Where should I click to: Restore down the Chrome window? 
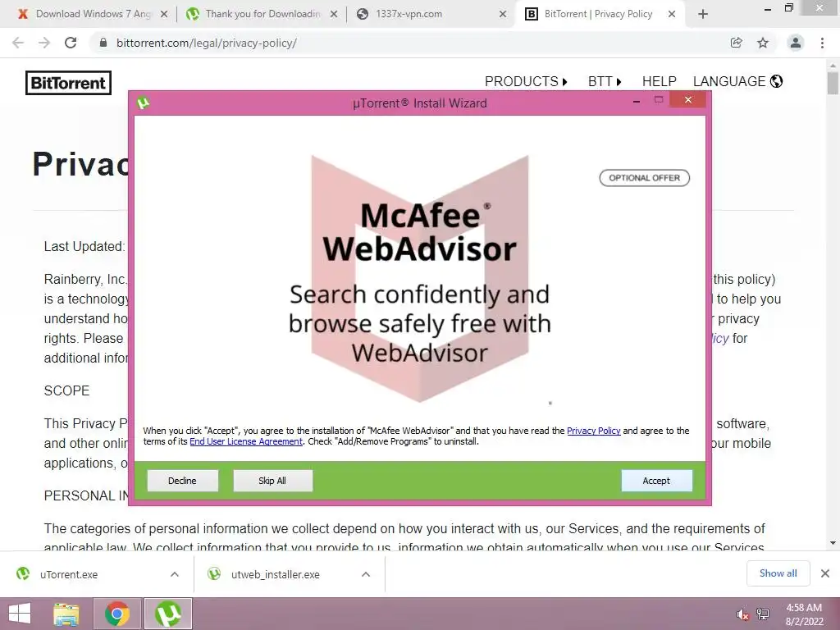[789, 7]
